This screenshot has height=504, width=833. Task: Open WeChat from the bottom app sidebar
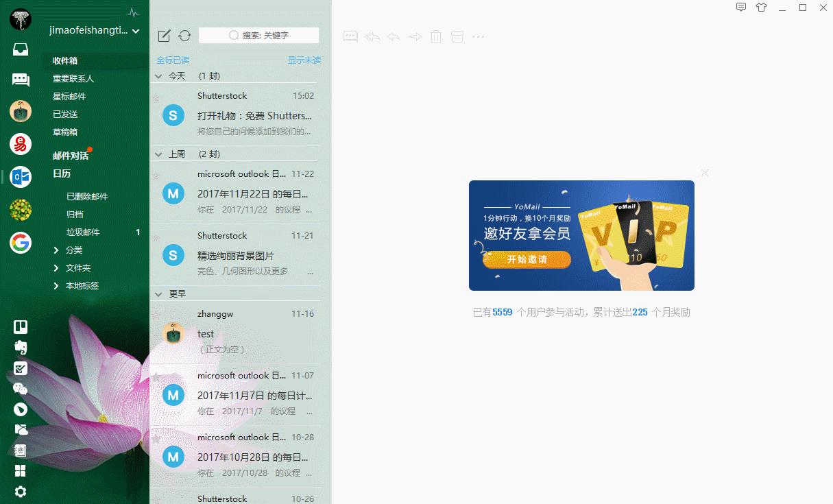pos(20,389)
